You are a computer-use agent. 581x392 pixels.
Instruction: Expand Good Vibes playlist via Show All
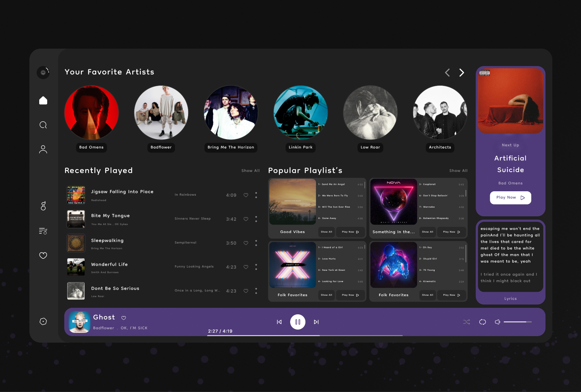click(326, 232)
